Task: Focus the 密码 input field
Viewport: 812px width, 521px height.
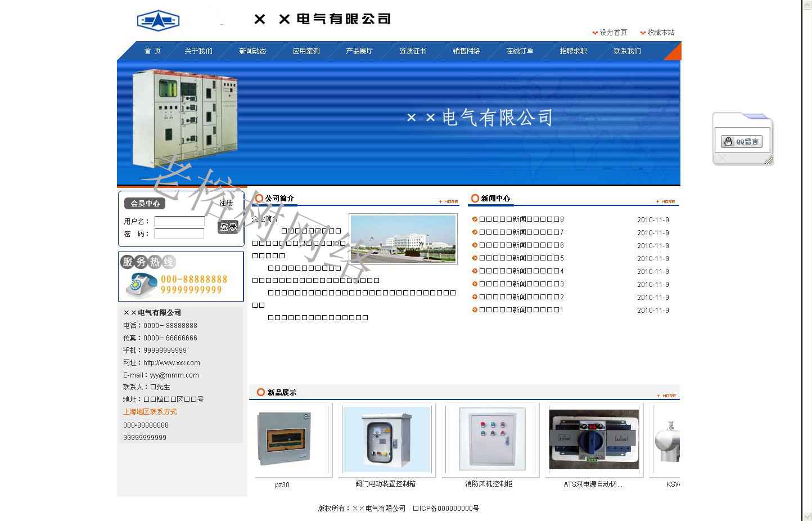Action: 179,233
